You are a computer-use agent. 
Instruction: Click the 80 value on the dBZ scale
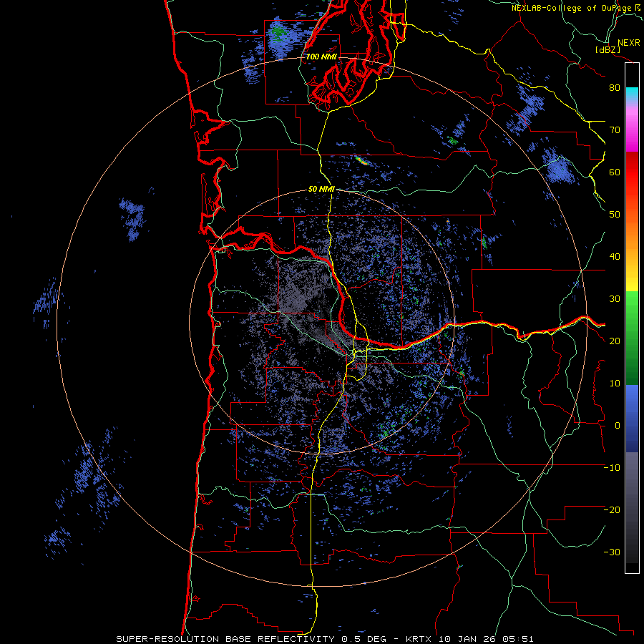pyautogui.click(x=615, y=88)
